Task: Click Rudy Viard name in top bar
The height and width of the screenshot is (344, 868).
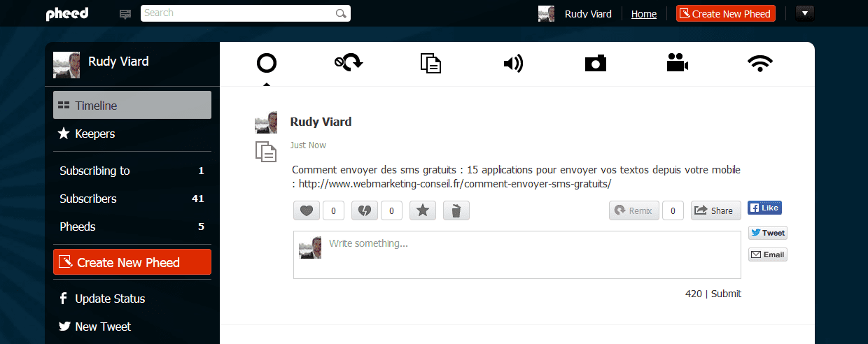Action: pos(588,14)
